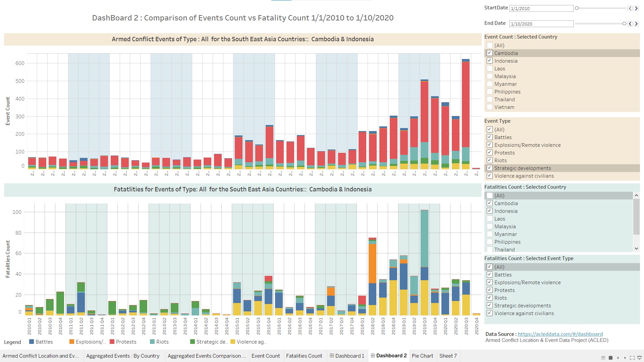Click the sheet sorter filmstrip icon

[x=603, y=358]
